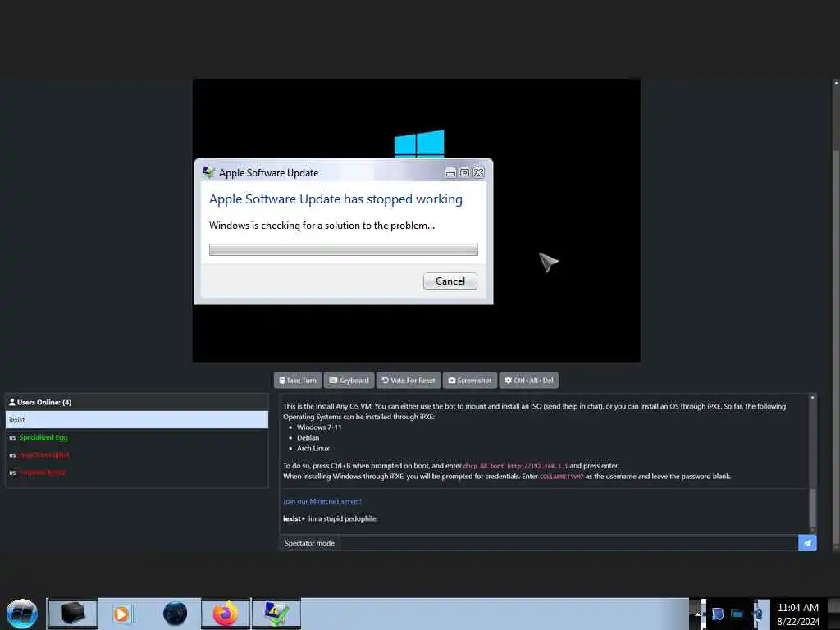840x630 pixels.
Task: Click the iexist chat message username
Action: tap(292, 518)
